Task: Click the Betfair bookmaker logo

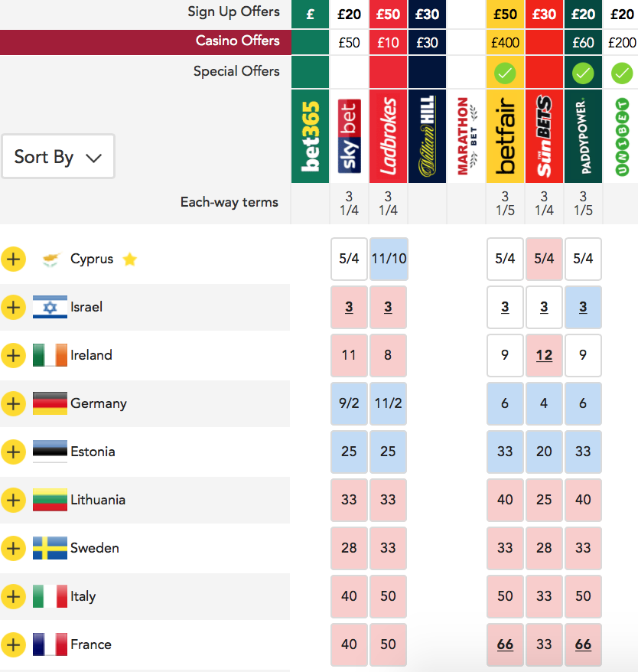Action: 505,136
